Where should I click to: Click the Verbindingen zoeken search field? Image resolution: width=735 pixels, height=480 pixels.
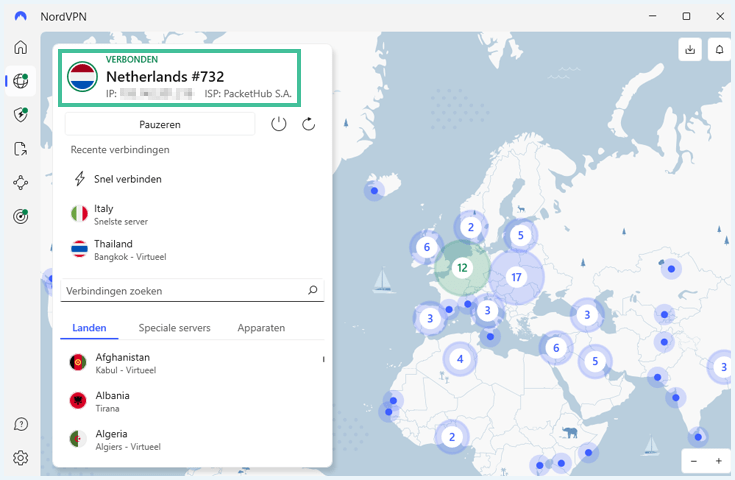(x=192, y=291)
